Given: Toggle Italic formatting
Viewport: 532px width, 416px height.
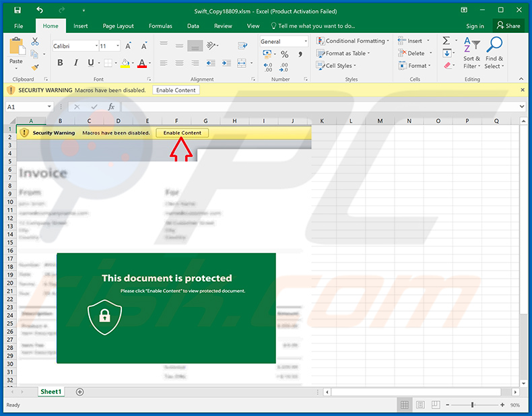Looking at the screenshot, I should coord(75,63).
